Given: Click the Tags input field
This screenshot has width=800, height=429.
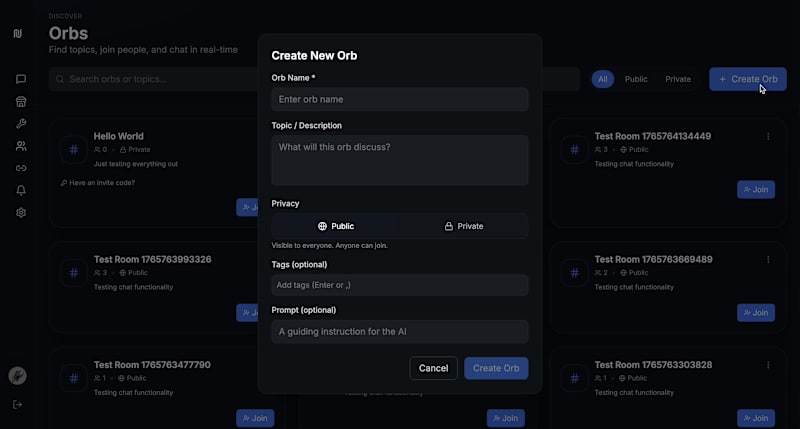Looking at the screenshot, I should pyautogui.click(x=400, y=285).
